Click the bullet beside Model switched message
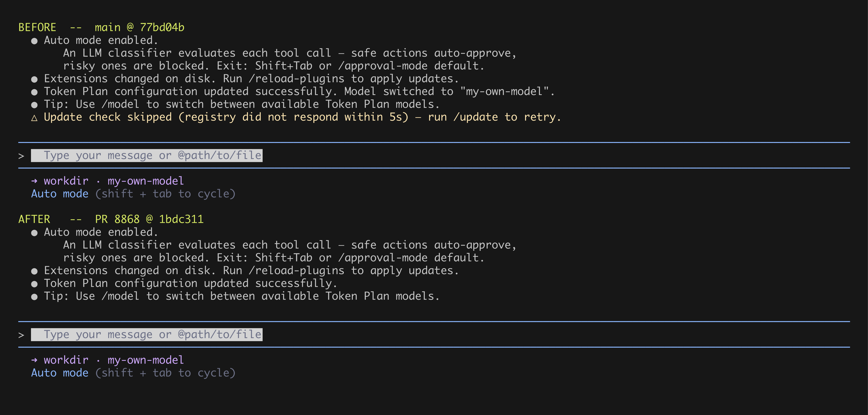 [34, 92]
